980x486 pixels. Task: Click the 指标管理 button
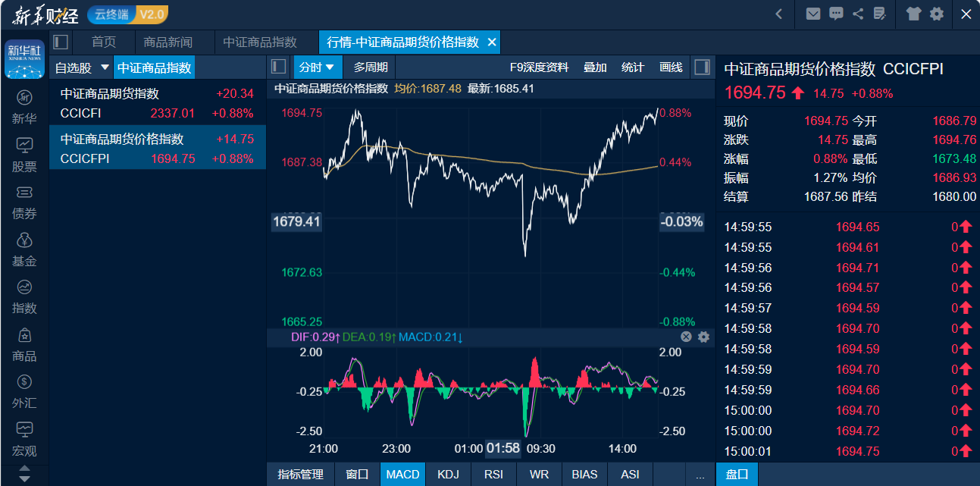click(301, 475)
